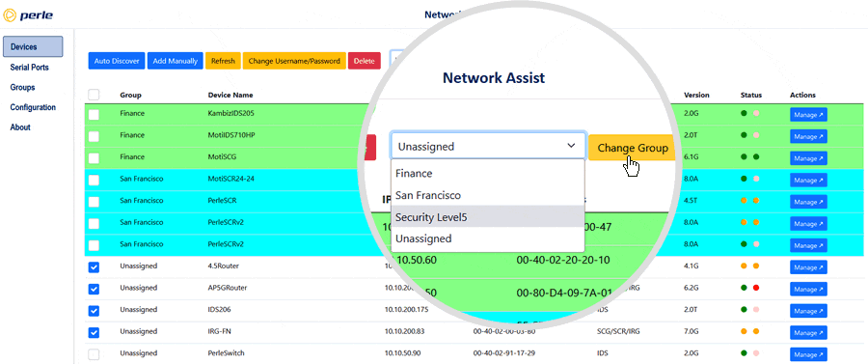Check the MotiSCR24-24 row checkbox
Viewport: 868px width, 364px height.
point(95,180)
